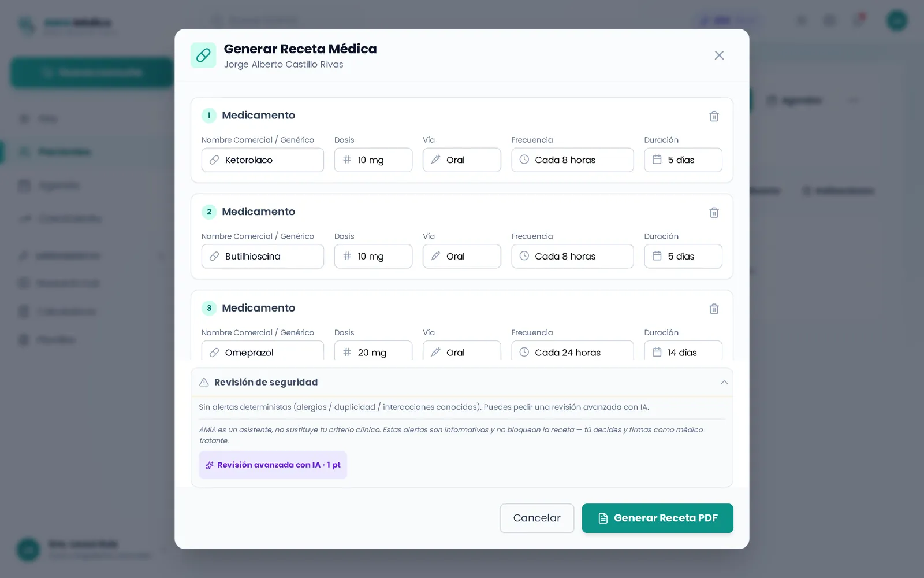Select the Butilhioscina name field
The height and width of the screenshot is (578, 924).
[263, 256]
